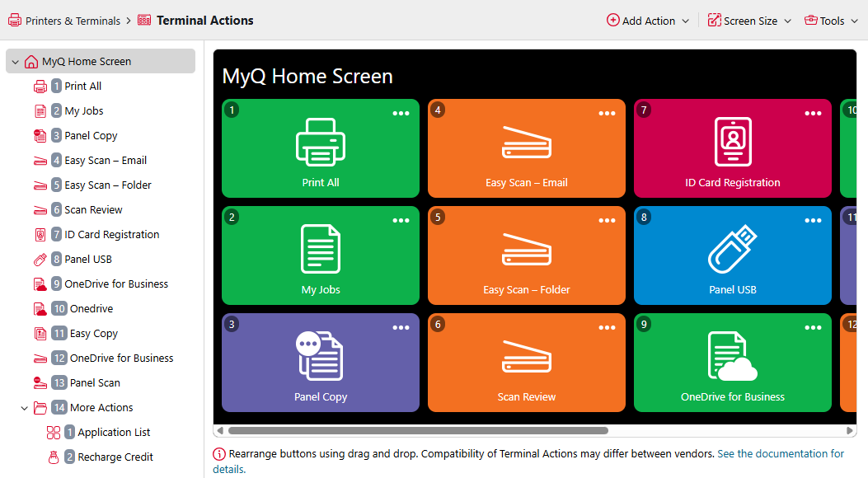Go to Printers & Terminals breadcrumb link

[x=73, y=21]
